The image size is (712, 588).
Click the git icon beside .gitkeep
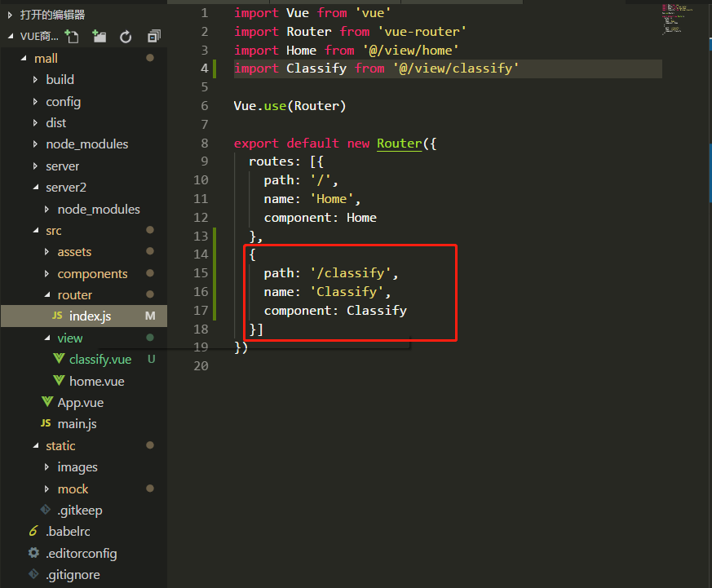[x=46, y=510]
